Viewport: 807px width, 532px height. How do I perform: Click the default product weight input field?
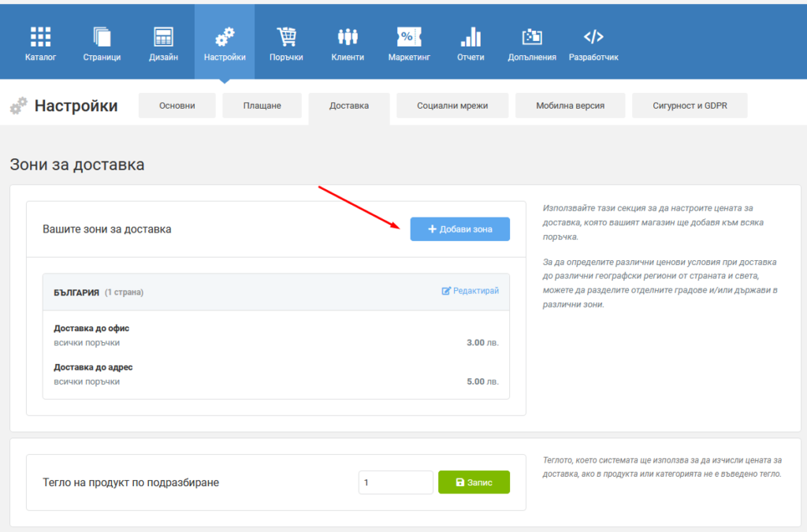pyautogui.click(x=396, y=482)
